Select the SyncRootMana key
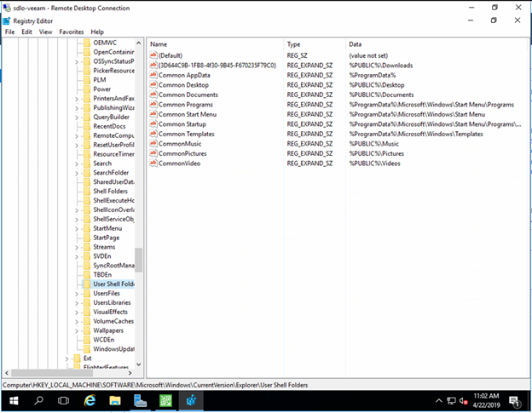This screenshot has height=413, width=532. (x=113, y=266)
